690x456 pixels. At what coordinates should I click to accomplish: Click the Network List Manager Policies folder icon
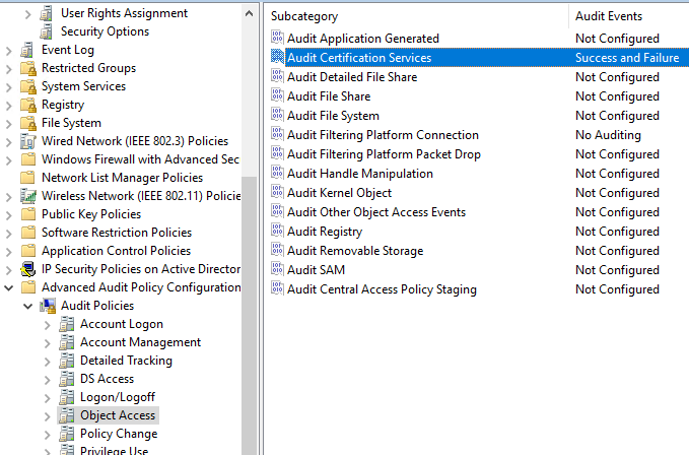coord(29,178)
